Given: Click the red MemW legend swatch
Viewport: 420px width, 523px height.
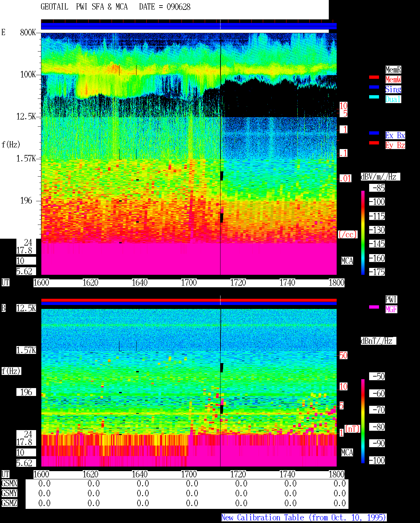Looking at the screenshot, I should 374,77.
